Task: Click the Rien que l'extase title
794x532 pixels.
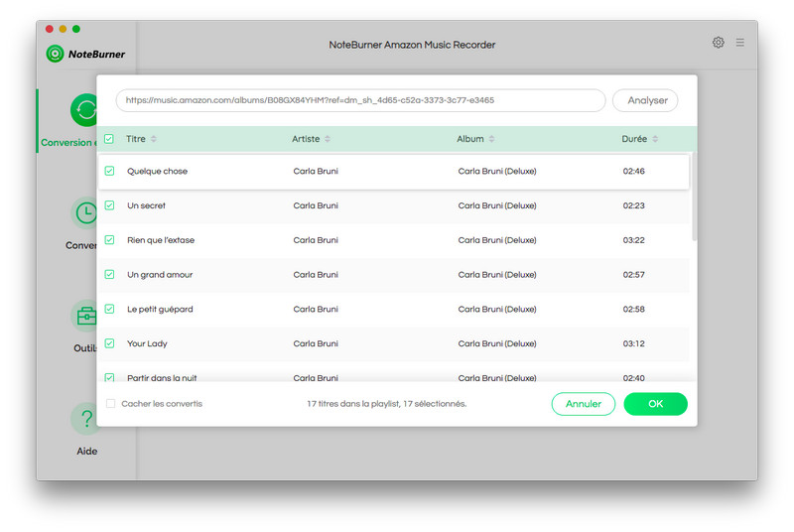Action: 161,240
